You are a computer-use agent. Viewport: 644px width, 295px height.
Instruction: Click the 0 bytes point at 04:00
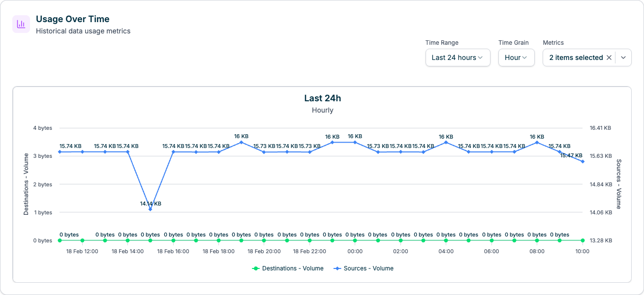[x=445, y=240]
